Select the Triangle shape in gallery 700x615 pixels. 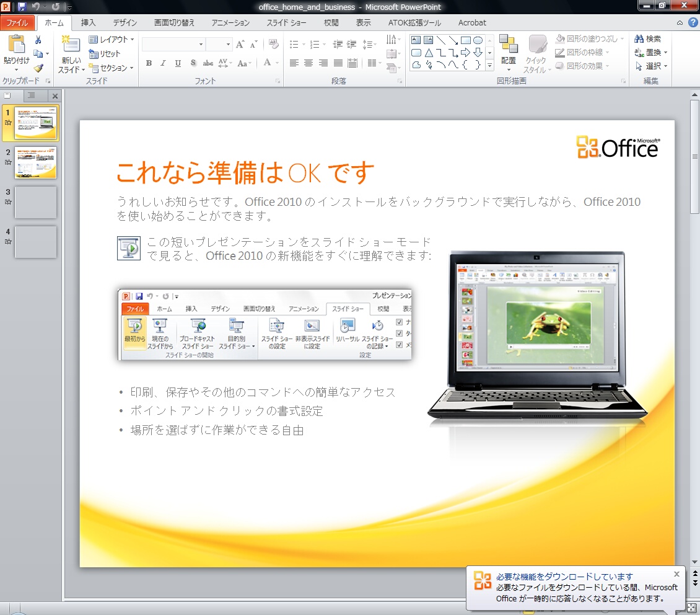coord(429,53)
